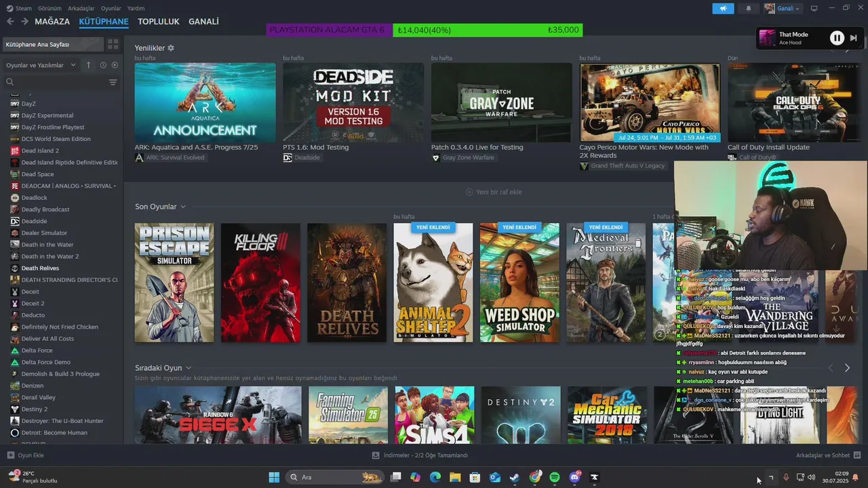Expand the Son Oyunlar shelf dropdown

[183, 207]
